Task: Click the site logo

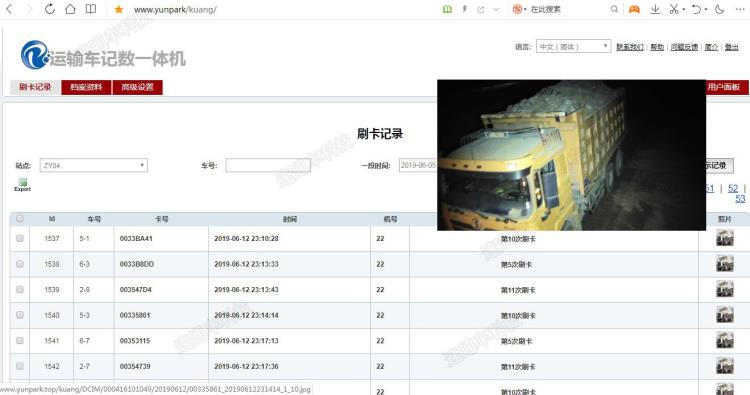Action: pyautogui.click(x=103, y=55)
